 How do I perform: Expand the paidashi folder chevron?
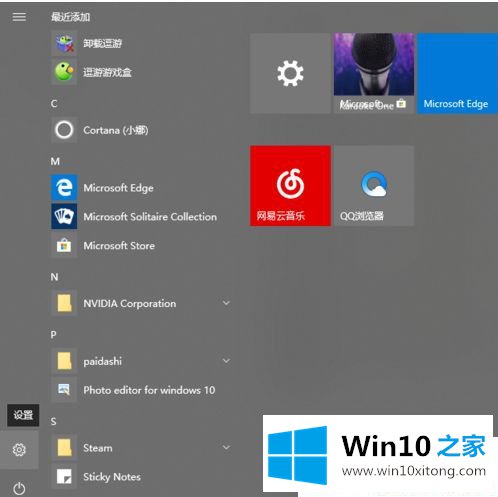226,361
